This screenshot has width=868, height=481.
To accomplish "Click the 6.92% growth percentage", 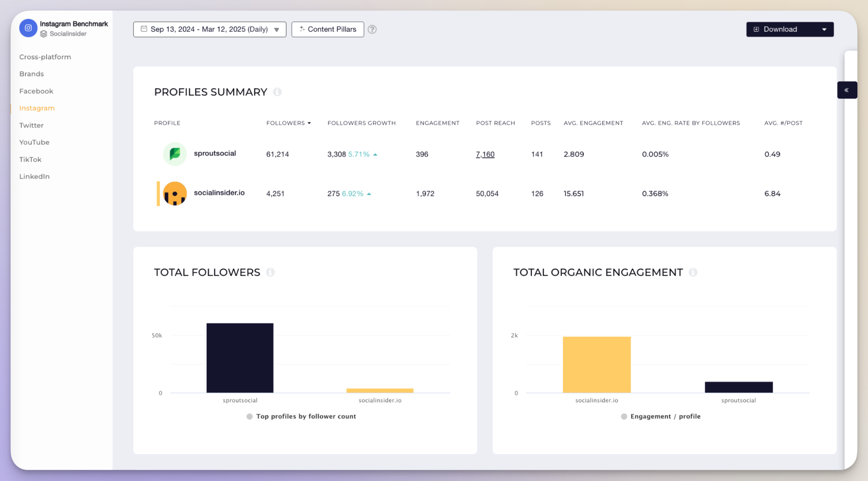I will click(352, 194).
